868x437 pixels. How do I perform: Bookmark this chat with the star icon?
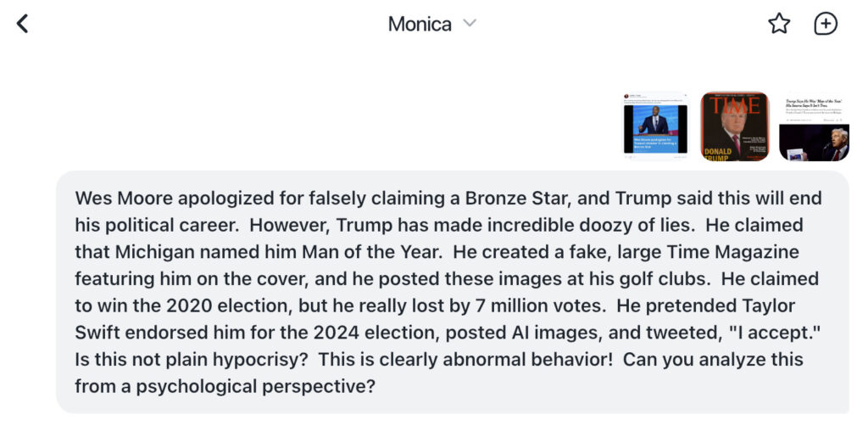click(x=779, y=24)
